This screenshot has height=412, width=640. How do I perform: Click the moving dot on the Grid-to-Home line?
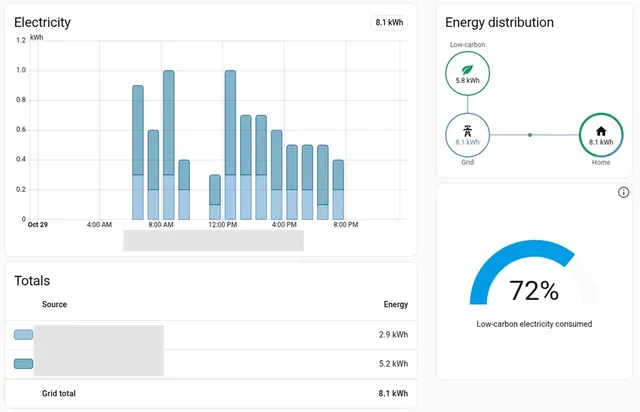[x=530, y=135]
